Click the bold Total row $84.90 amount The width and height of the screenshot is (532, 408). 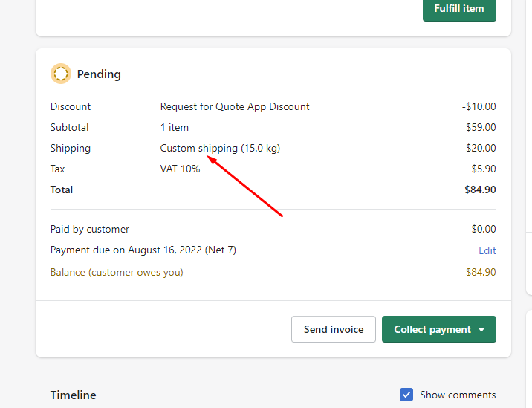point(480,190)
